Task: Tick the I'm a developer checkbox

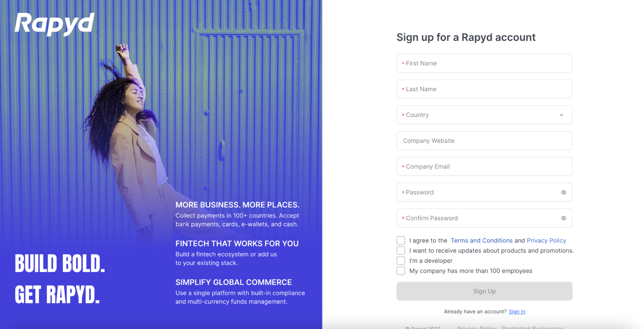Action: 401,261
